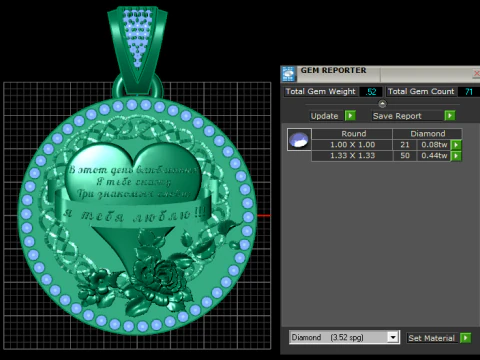Click the Round column header
This screenshot has height=360, width=480.
(353, 134)
